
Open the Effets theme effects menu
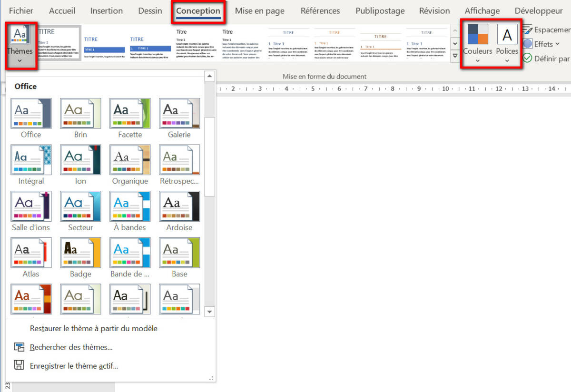click(542, 44)
